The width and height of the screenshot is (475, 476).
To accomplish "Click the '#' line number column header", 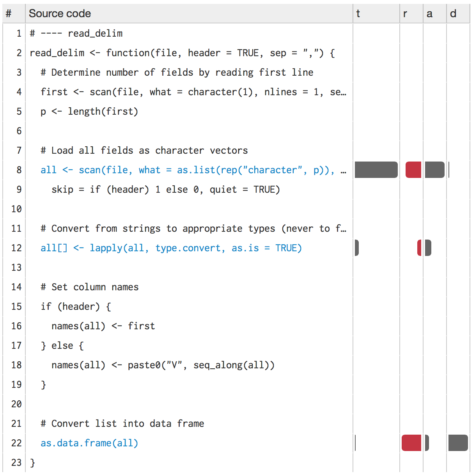I will click(x=9, y=14).
